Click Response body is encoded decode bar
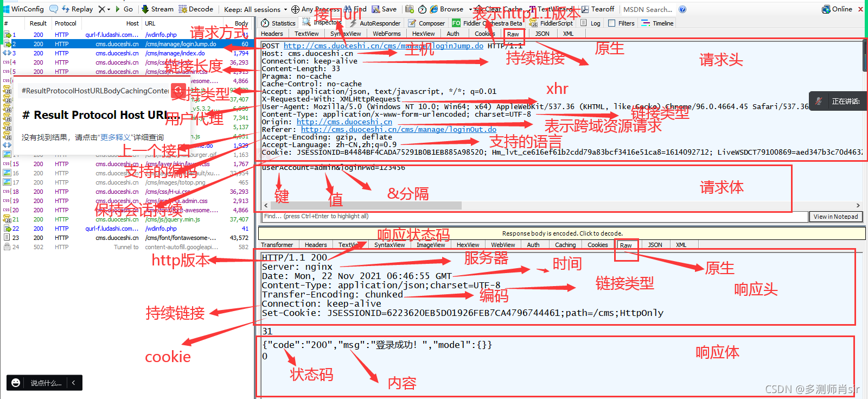The height and width of the screenshot is (399, 868). tap(562, 233)
